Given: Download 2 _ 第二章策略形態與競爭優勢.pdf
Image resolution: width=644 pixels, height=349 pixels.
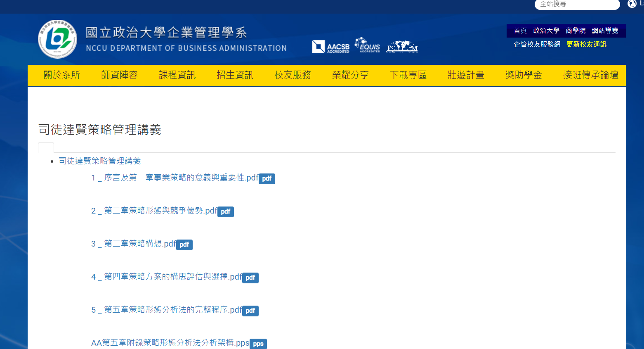Looking at the screenshot, I should point(154,211).
